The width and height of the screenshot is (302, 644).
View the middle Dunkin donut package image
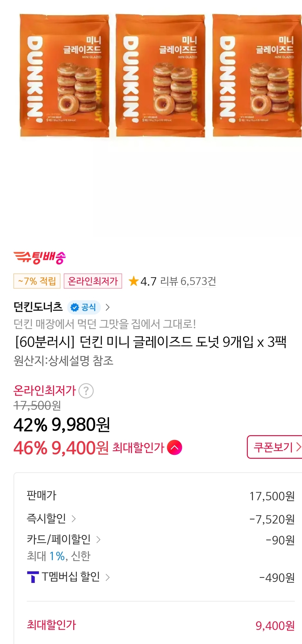click(161, 76)
